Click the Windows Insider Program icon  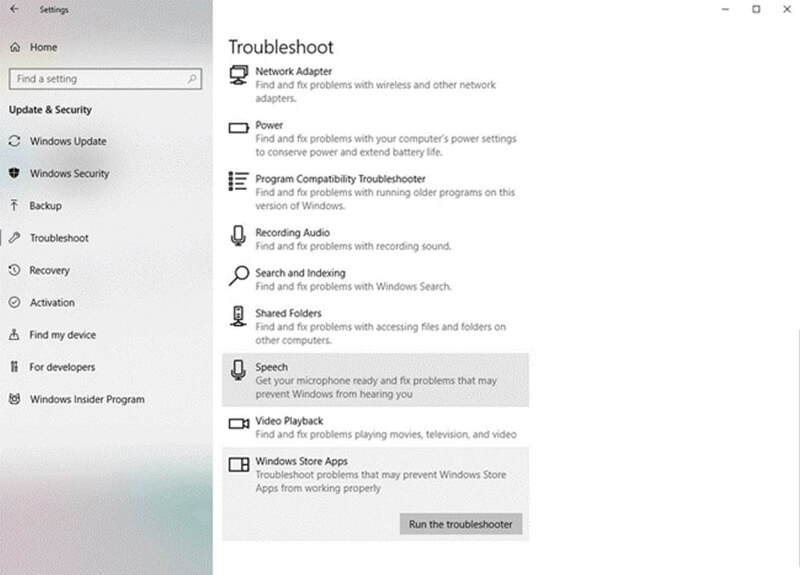pos(14,399)
